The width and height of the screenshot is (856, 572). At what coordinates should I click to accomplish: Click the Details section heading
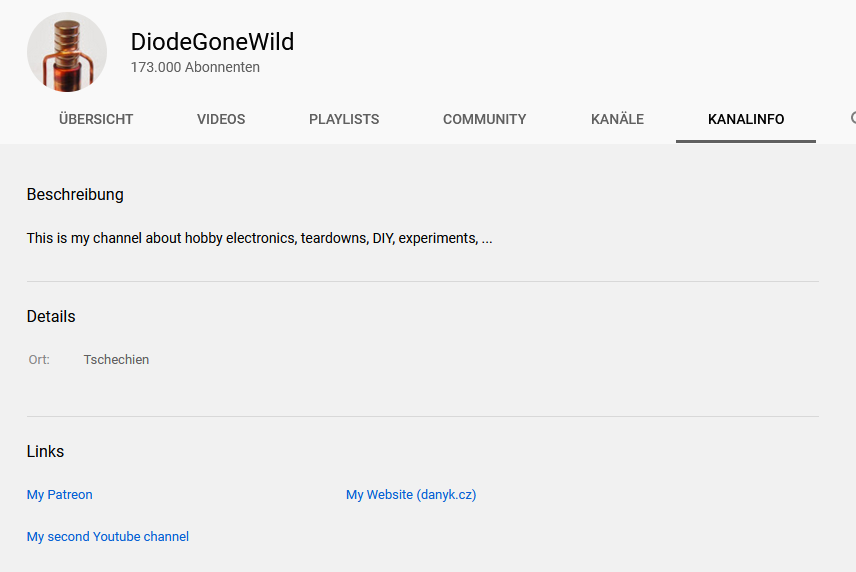(x=51, y=317)
